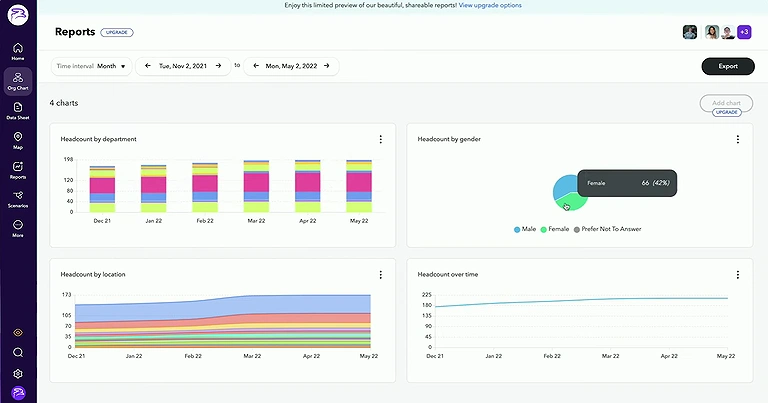Open options menu for Headcount by location
The height and width of the screenshot is (403, 768).
pos(381,275)
